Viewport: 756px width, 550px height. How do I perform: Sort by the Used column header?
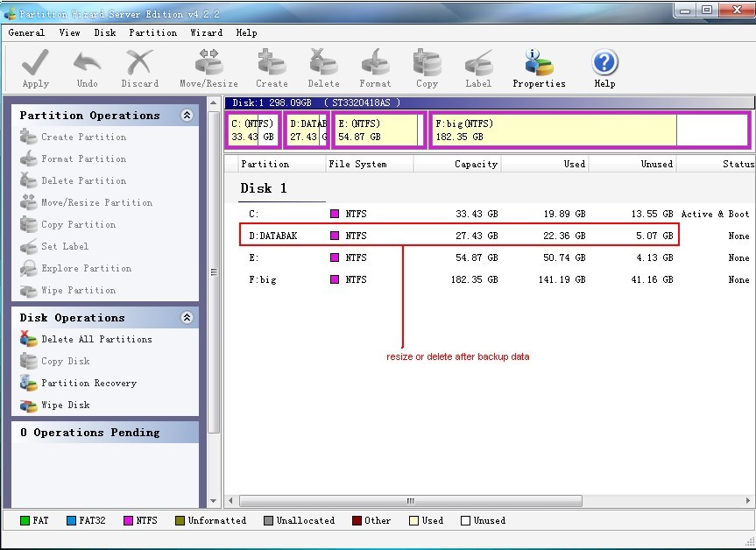coord(545,164)
